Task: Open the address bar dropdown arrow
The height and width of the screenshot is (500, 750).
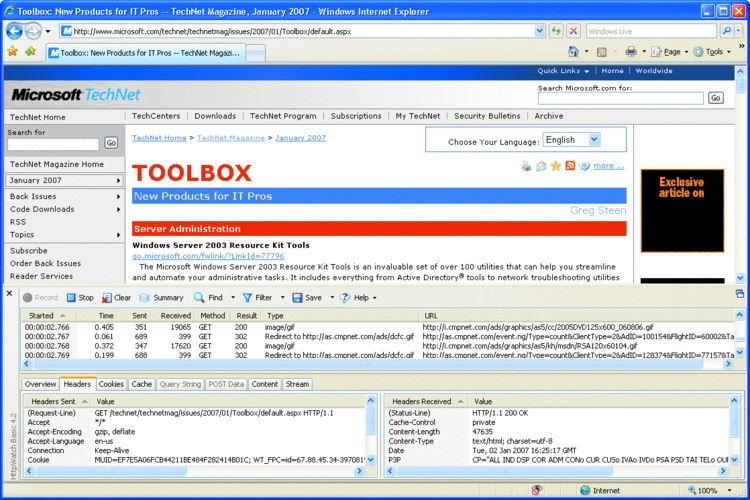Action: [540, 32]
